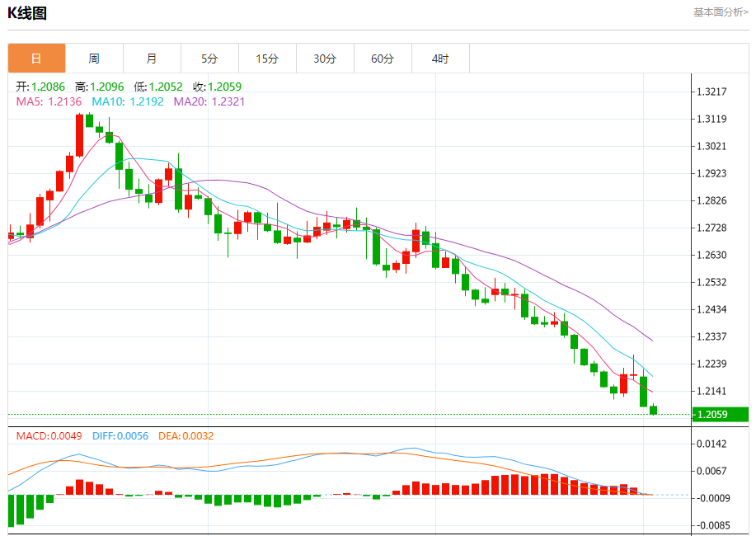Click the tallest red candlestick near 1.3119
This screenshot has height=536, width=756.
[79, 135]
